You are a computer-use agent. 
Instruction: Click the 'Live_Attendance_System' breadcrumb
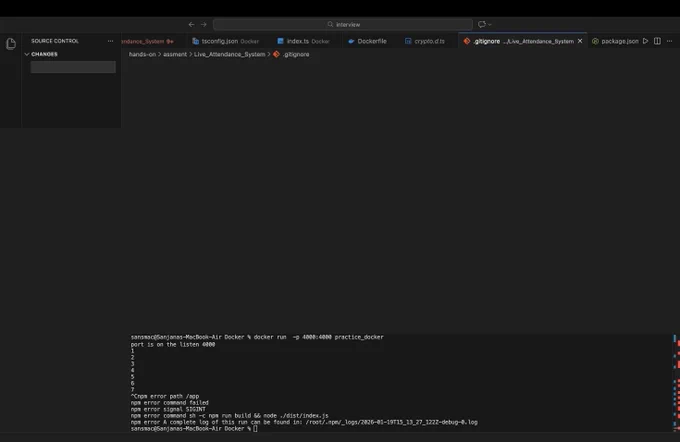click(x=229, y=54)
